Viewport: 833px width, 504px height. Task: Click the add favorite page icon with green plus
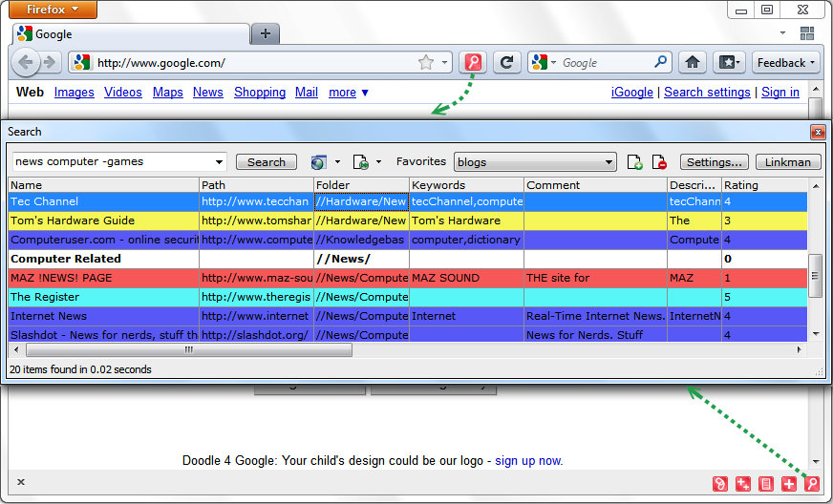pos(635,162)
